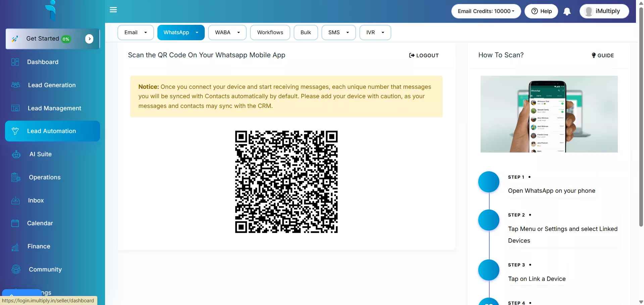Click the AI Suite robot icon

pyautogui.click(x=16, y=154)
